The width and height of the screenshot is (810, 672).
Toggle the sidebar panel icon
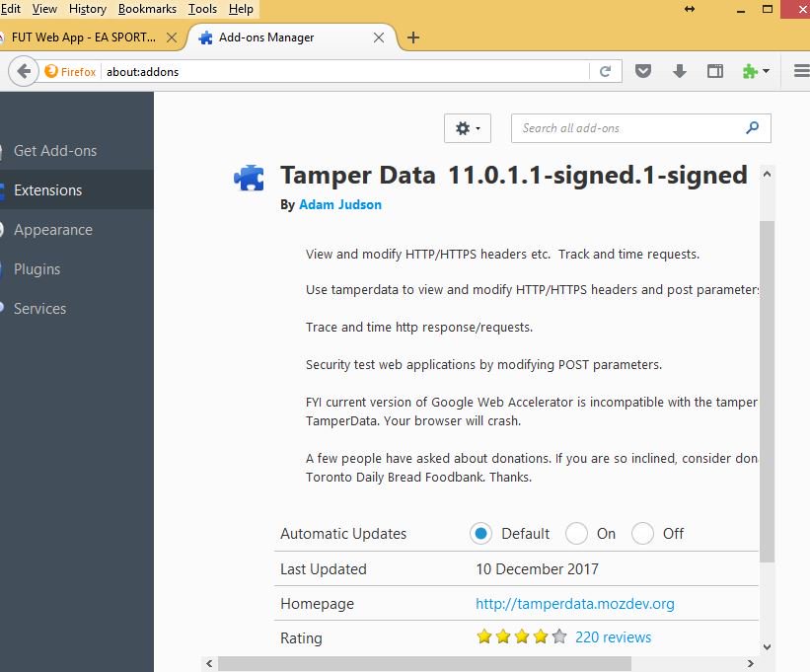[715, 71]
